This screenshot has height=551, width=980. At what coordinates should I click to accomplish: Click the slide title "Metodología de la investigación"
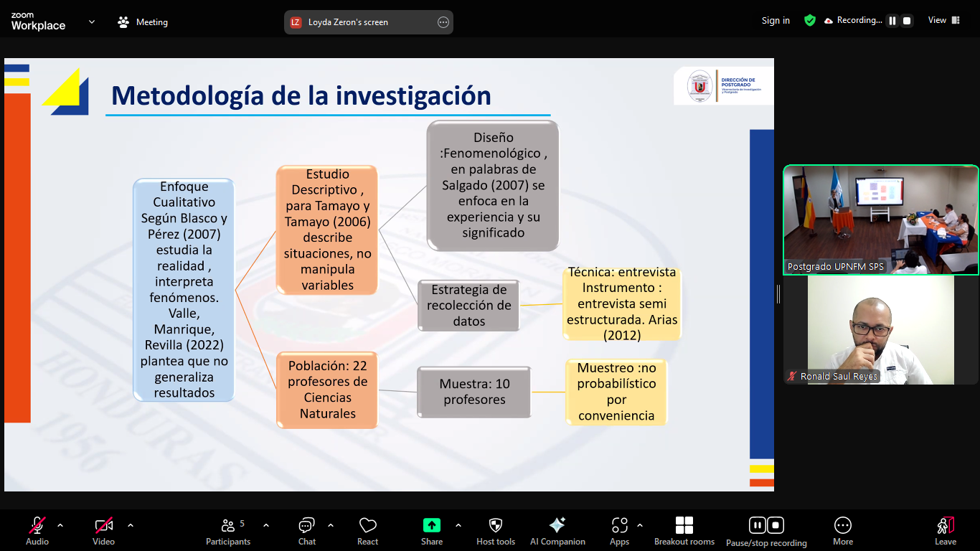coord(301,95)
